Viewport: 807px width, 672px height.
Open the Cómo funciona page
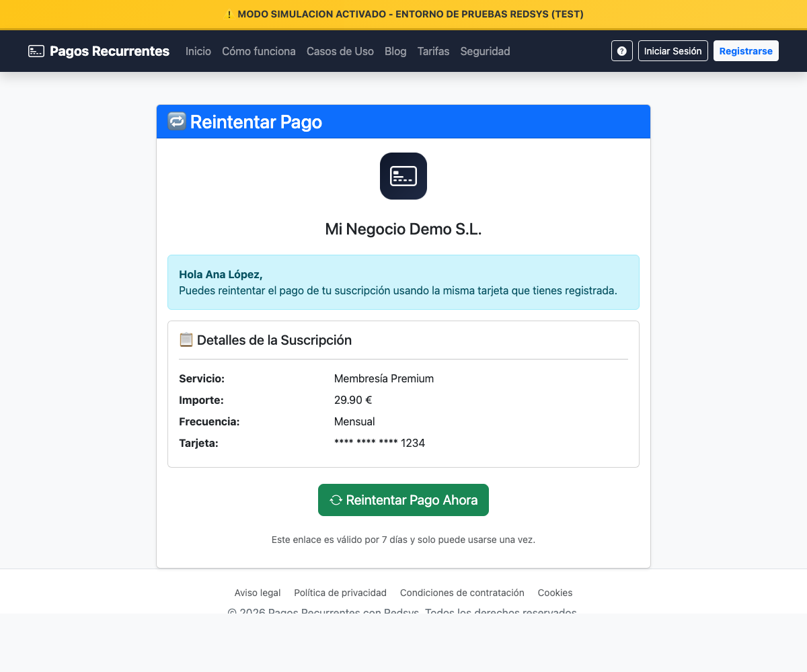259,51
